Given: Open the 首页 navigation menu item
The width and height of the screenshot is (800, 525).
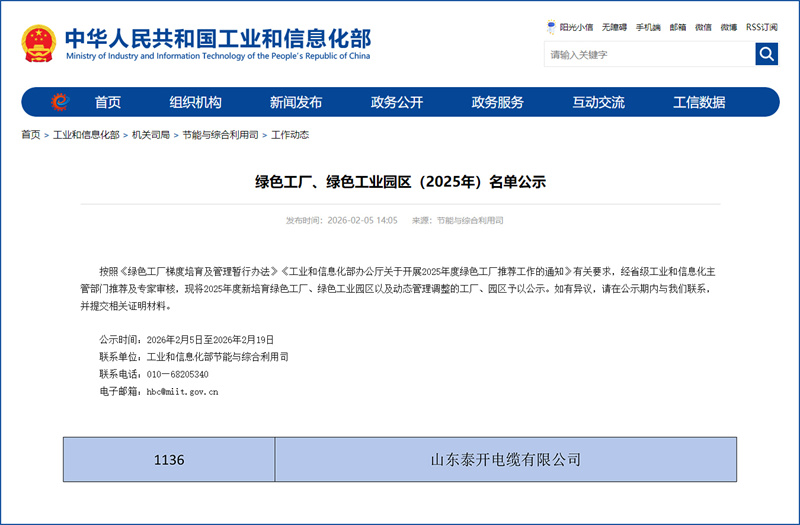Looking at the screenshot, I should point(108,102).
